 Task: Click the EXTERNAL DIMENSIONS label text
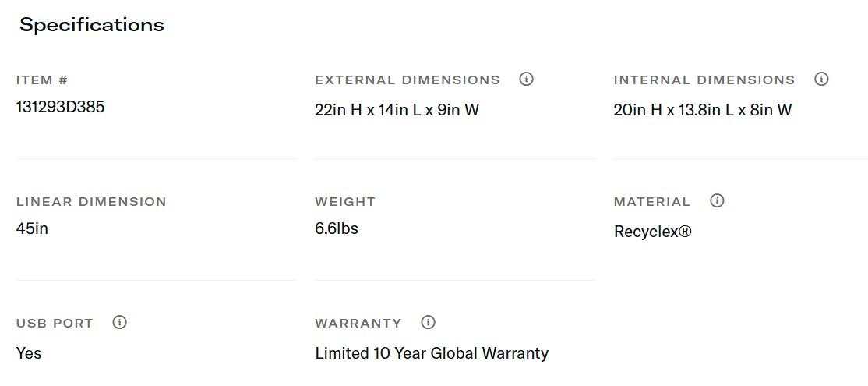point(408,80)
